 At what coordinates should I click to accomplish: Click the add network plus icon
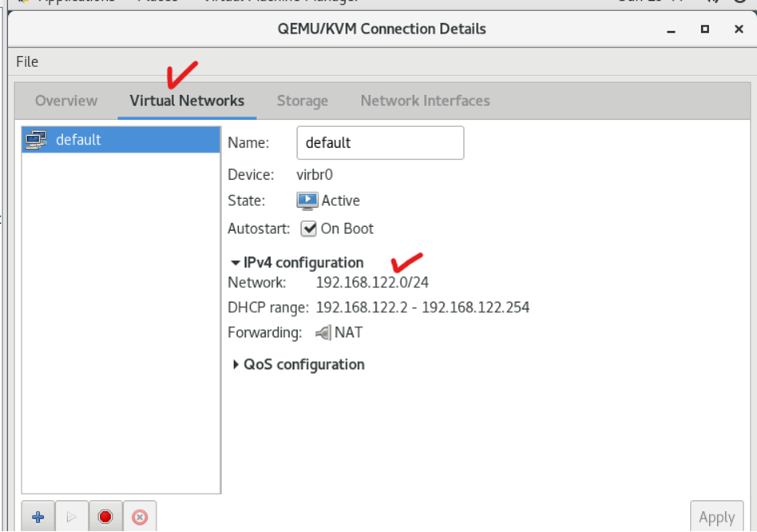38,517
